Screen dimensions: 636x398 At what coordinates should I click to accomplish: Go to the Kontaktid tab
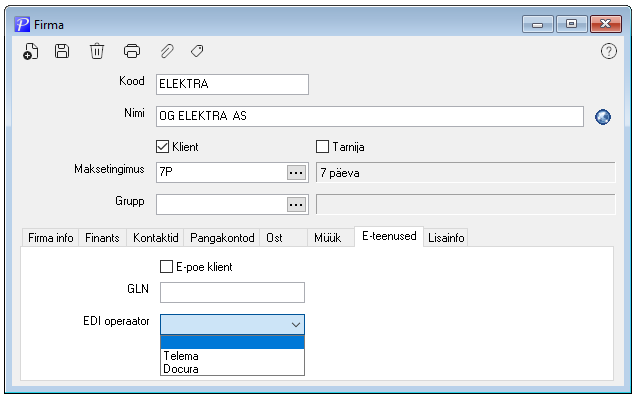155,238
